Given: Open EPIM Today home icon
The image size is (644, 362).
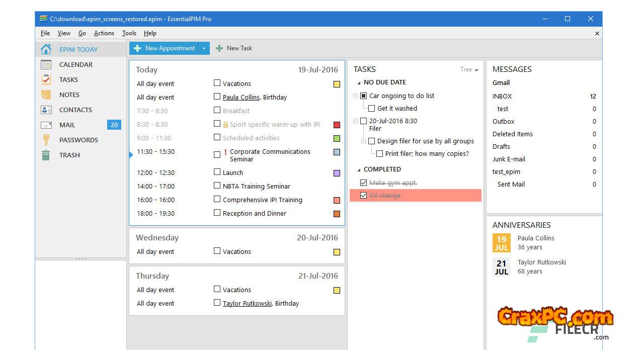Looking at the screenshot, I should pos(46,49).
